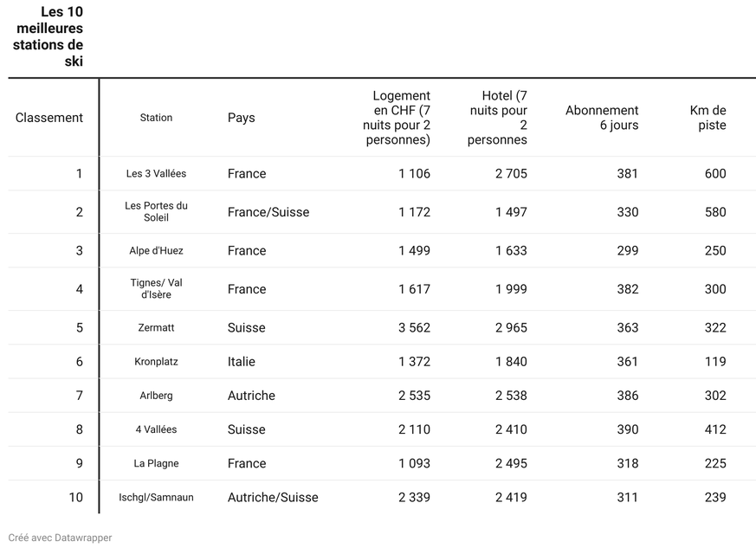This screenshot has width=756, height=548.
Task: Select the Alpe d'Huez station name
Action: (x=156, y=250)
